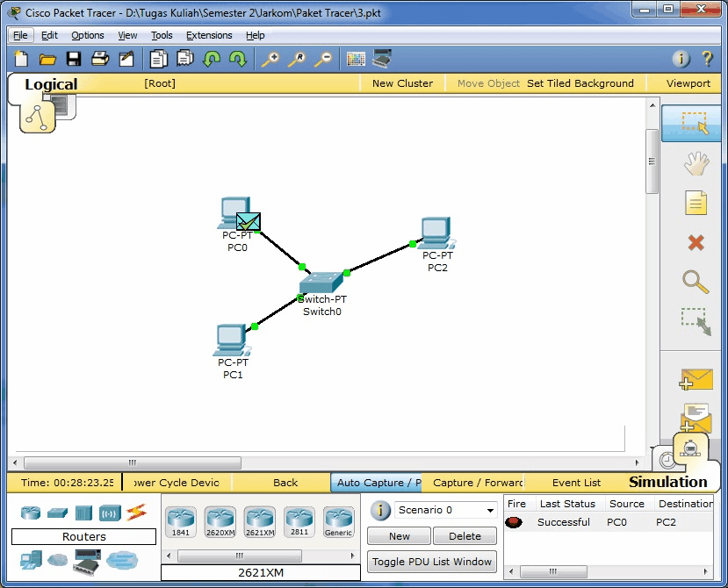Open a file with the folder icon

click(47, 59)
